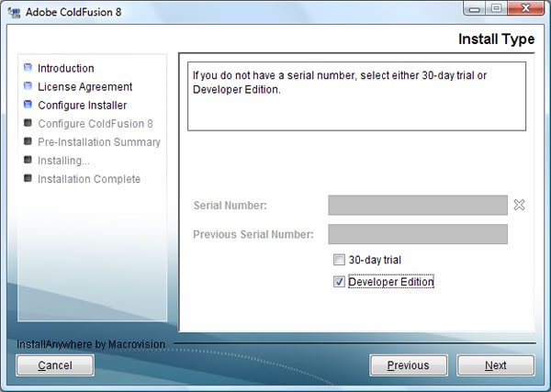Click the Introduction step bullet icon
The height and width of the screenshot is (392, 551).
click(x=28, y=67)
